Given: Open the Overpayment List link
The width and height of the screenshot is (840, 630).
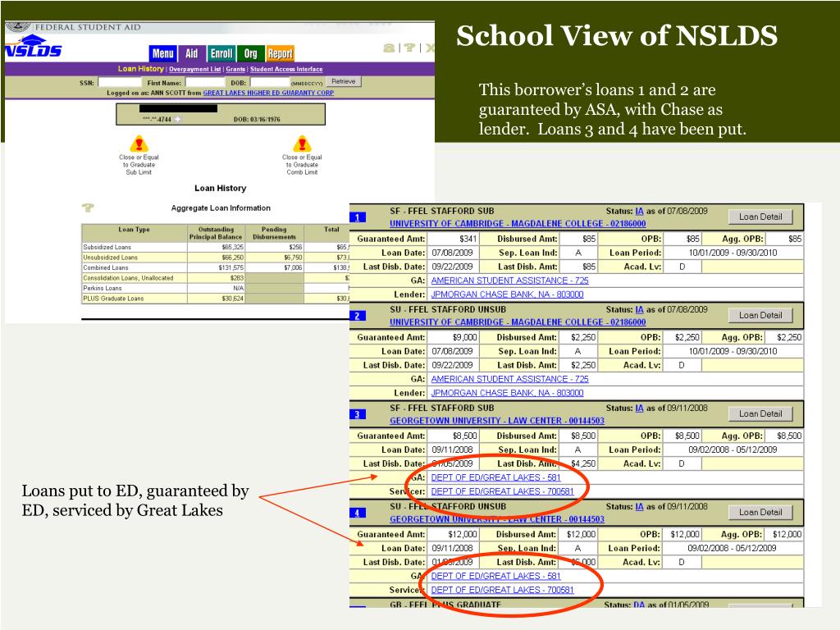Looking at the screenshot, I should [x=195, y=69].
